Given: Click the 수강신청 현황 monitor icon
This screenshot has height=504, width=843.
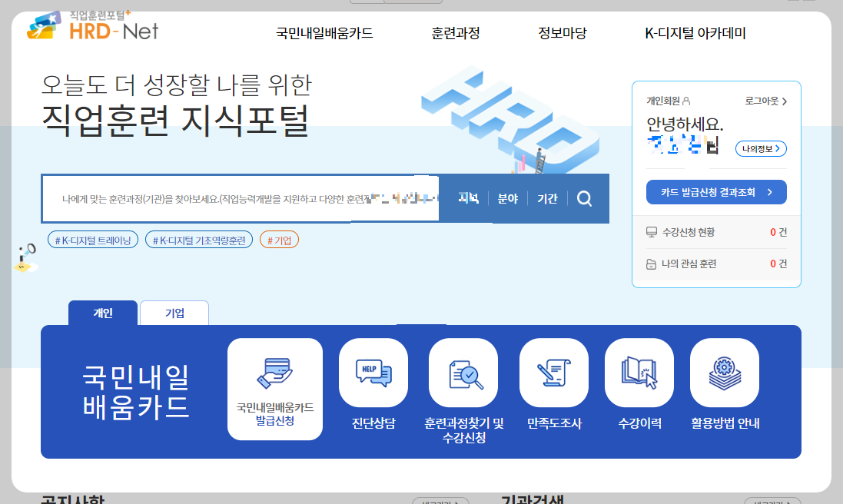Looking at the screenshot, I should tap(651, 232).
